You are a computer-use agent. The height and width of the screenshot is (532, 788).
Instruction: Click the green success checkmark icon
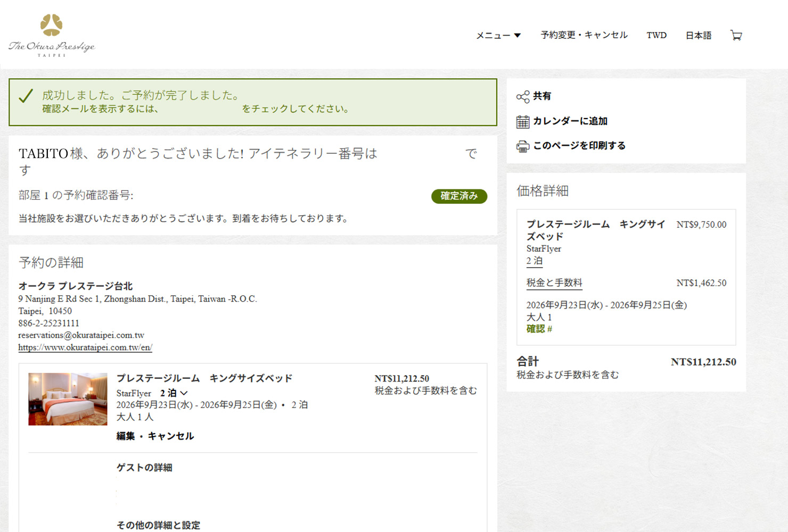26,96
